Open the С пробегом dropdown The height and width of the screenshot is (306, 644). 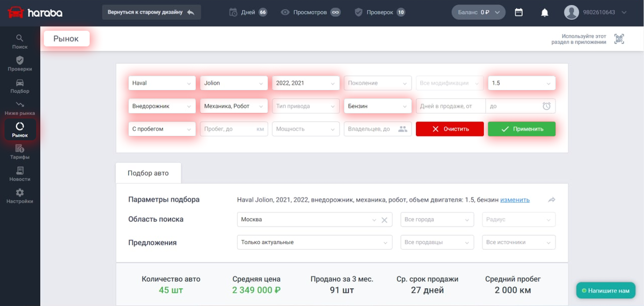click(x=162, y=129)
